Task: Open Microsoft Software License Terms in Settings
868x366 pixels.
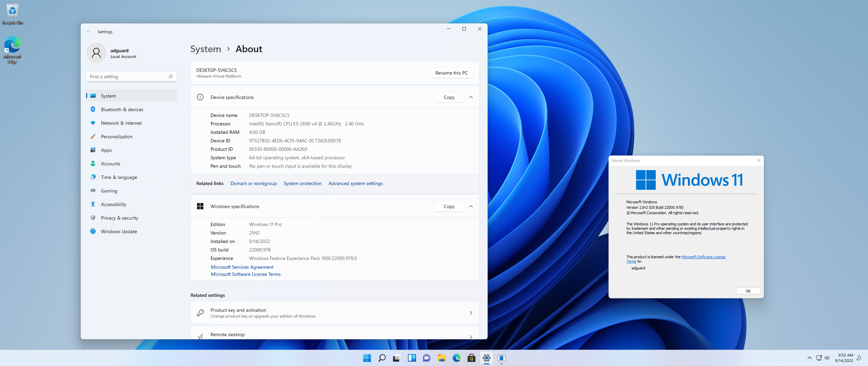Action: [245, 274]
